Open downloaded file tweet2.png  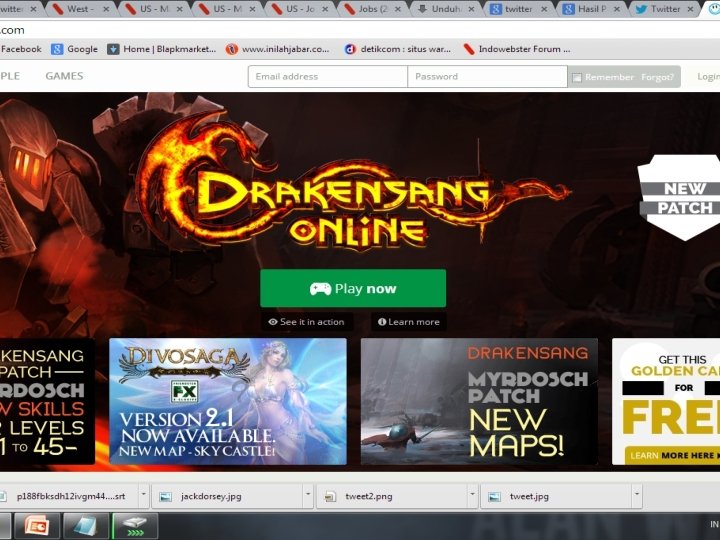[392, 496]
